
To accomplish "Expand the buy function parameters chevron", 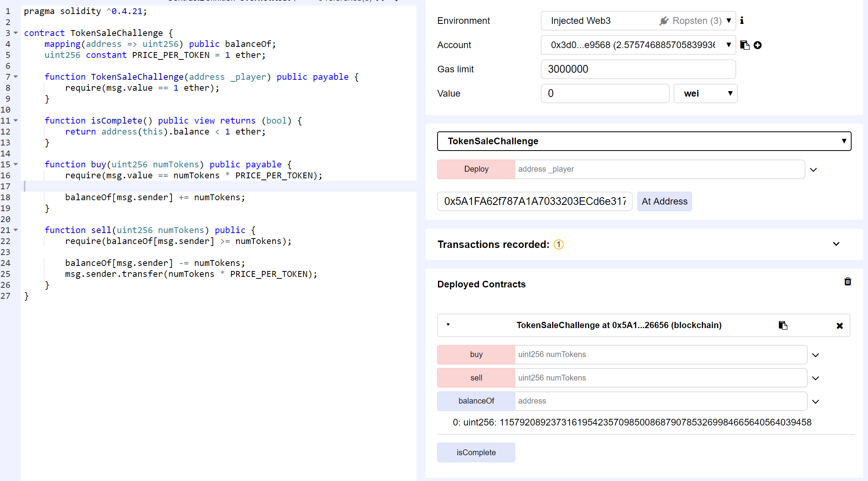I will (815, 355).
